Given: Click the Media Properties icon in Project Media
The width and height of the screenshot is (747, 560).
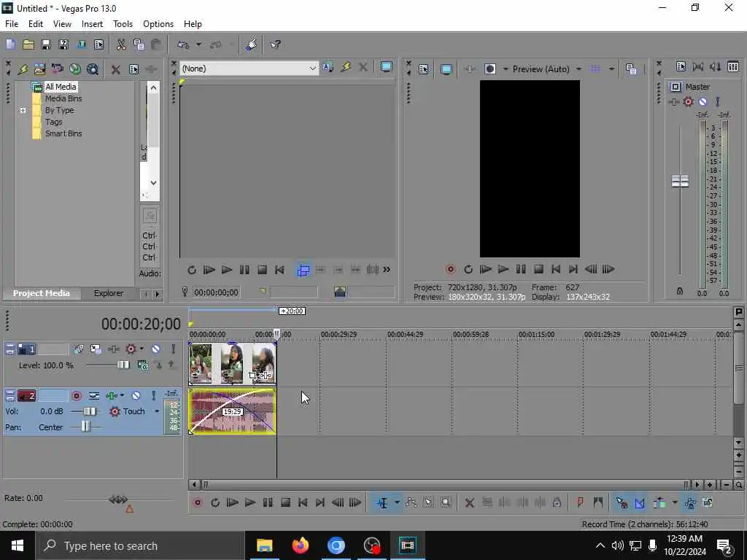Looking at the screenshot, I should click(x=134, y=69).
